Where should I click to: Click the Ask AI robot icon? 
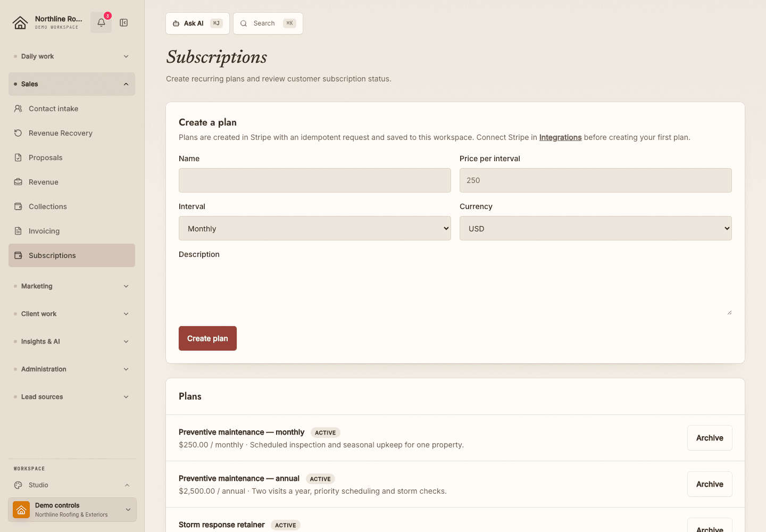[x=176, y=23]
